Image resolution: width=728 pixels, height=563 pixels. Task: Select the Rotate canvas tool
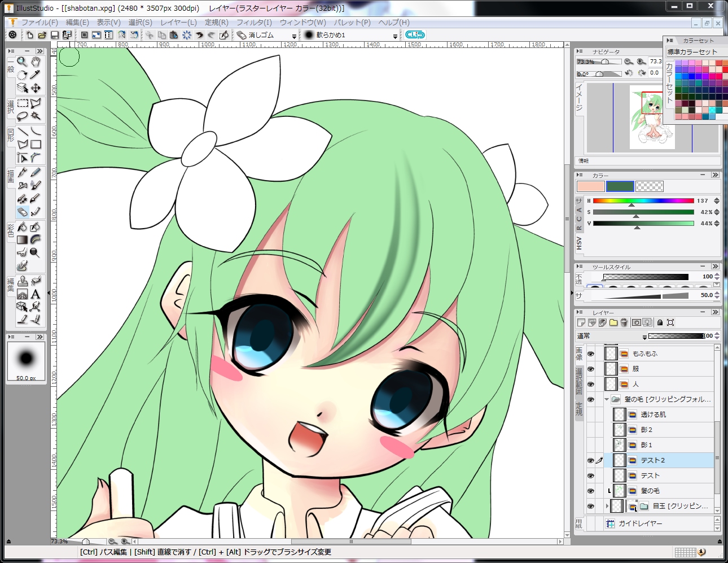(22, 75)
